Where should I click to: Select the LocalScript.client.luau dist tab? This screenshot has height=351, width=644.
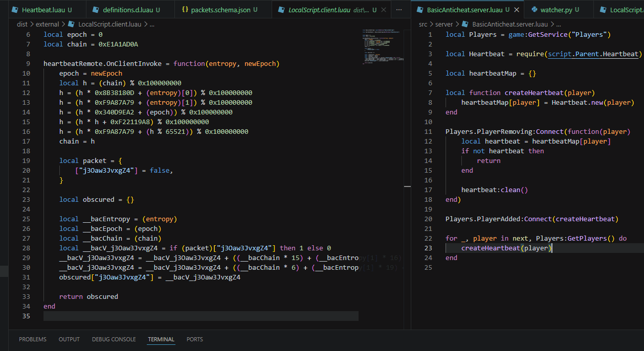(x=330, y=10)
